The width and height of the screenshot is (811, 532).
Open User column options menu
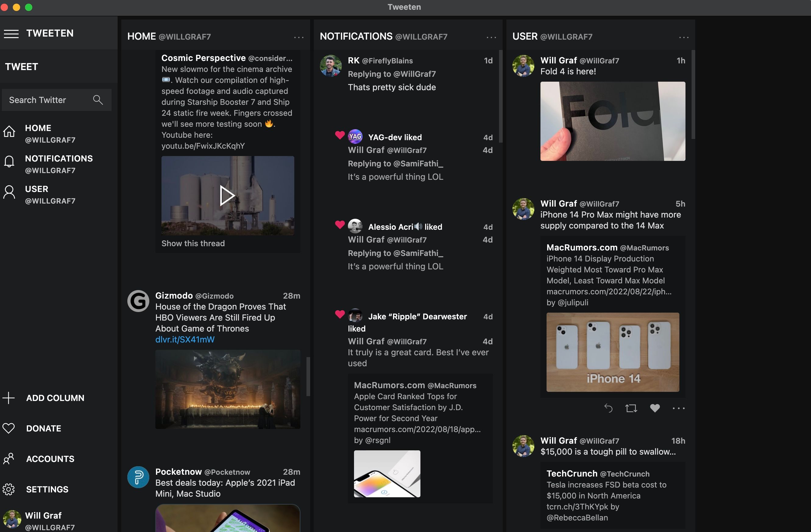pos(684,37)
